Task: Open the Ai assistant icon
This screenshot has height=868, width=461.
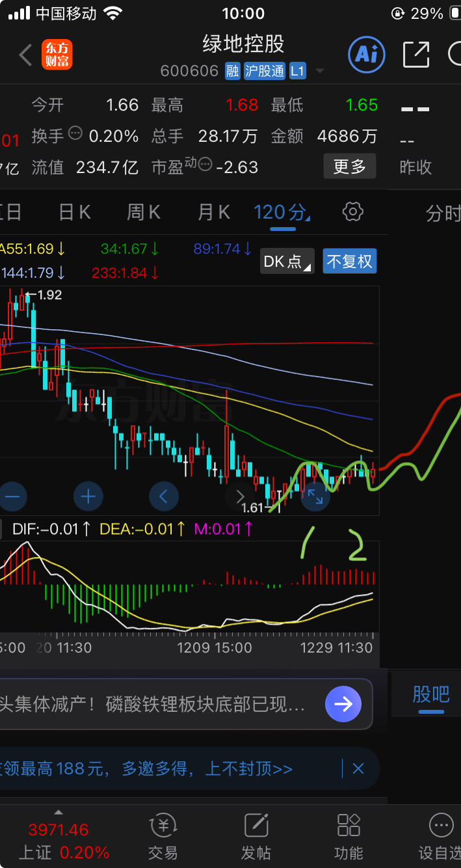Action: 367,54
